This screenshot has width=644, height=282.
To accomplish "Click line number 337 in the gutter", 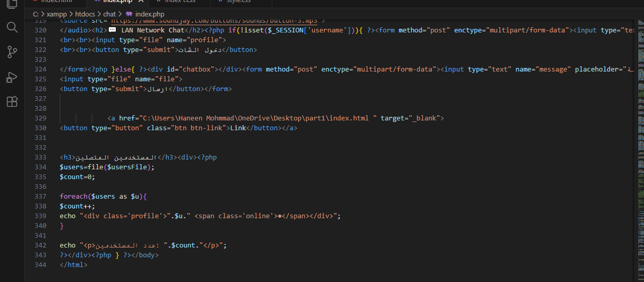I will [x=40, y=197].
